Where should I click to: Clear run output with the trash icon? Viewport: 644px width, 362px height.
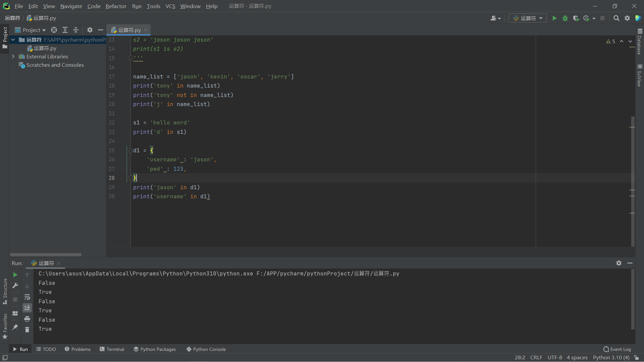click(27, 329)
